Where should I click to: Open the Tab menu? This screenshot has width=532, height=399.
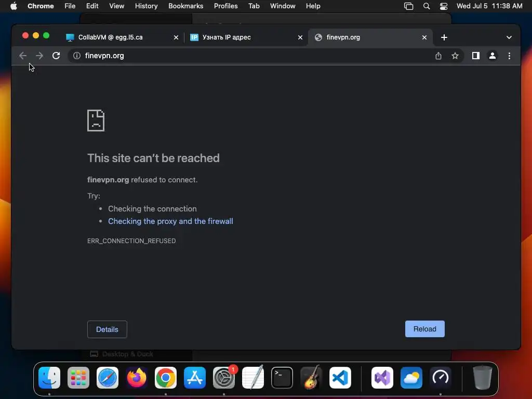[x=254, y=6]
